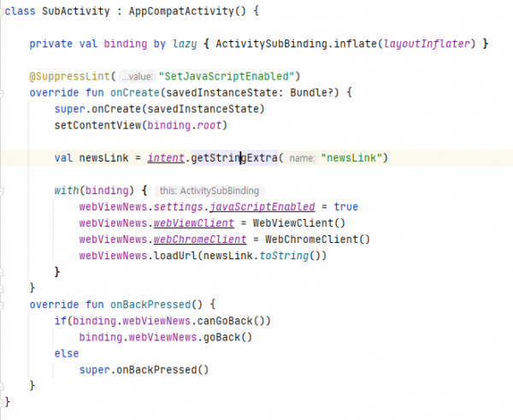Click the "SetJavaScriptEnabled" string
513x420 pixels.
click(227, 76)
